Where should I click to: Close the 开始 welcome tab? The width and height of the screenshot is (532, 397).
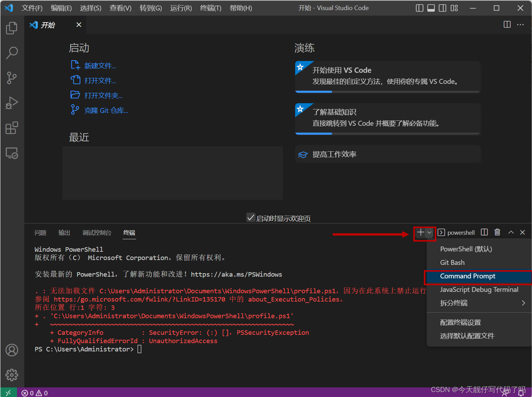point(79,24)
